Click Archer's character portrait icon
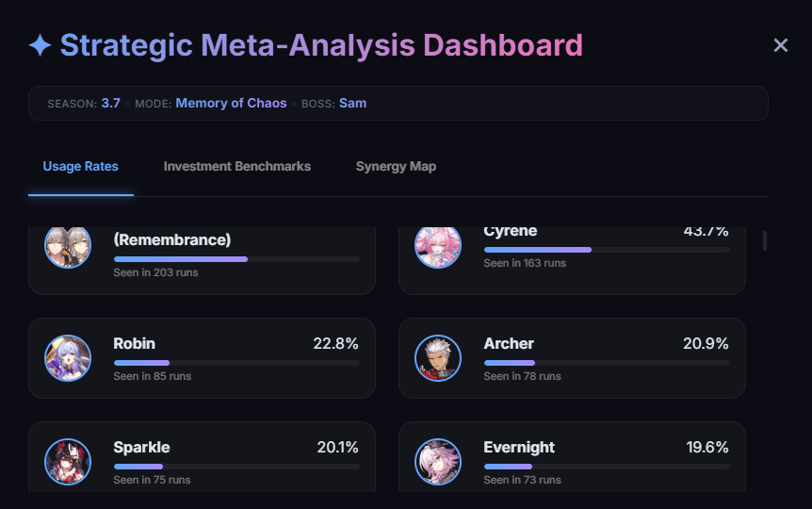Viewport: 812px width, 509px height. tap(438, 358)
